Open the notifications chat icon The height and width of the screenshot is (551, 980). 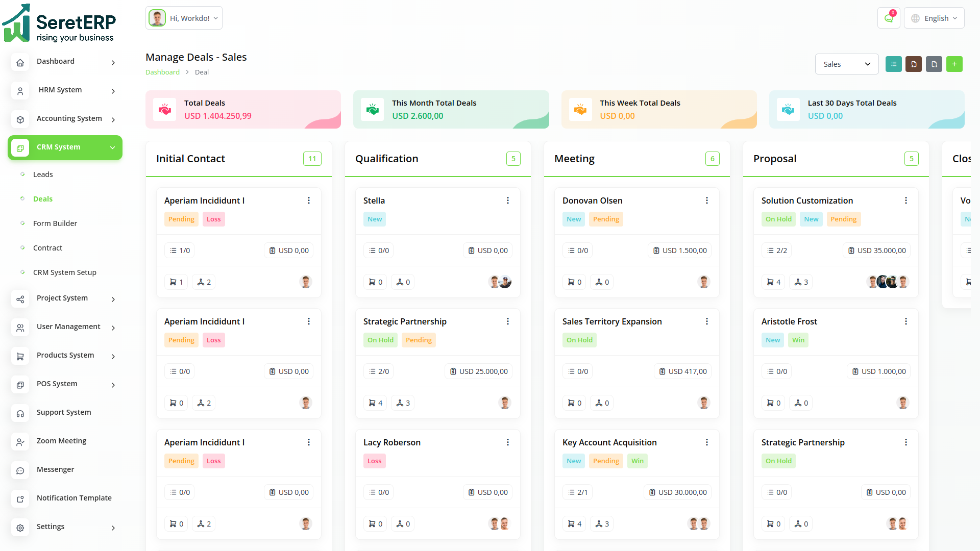click(x=889, y=18)
